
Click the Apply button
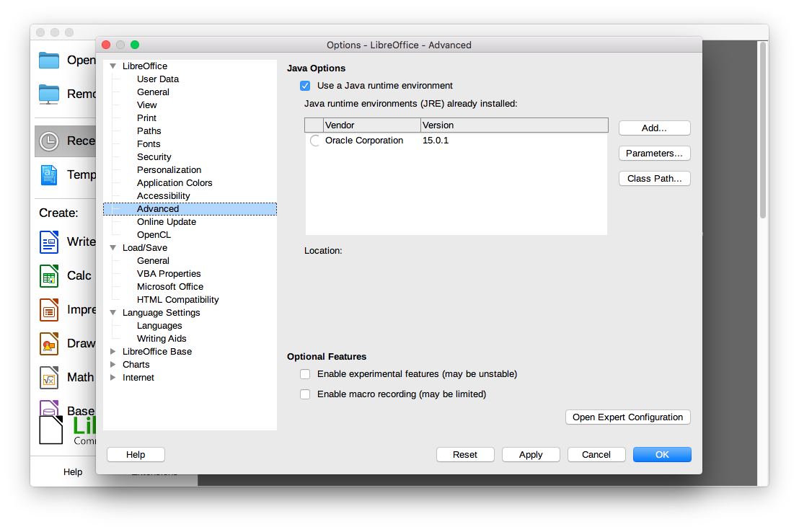tap(531, 455)
